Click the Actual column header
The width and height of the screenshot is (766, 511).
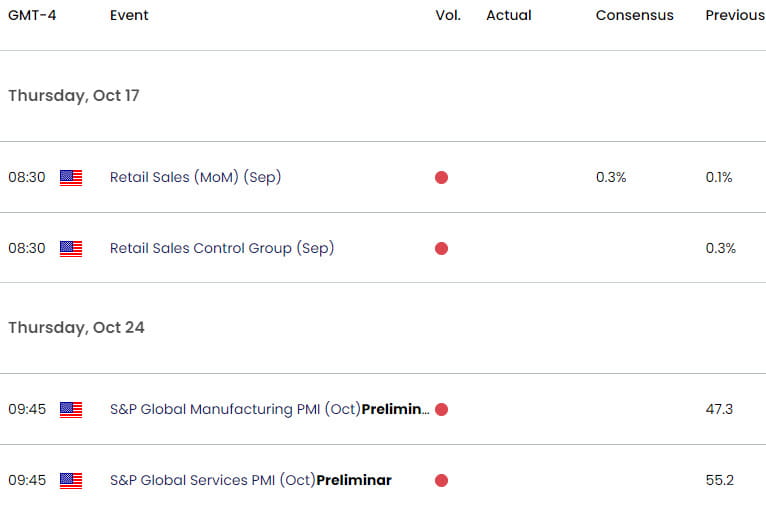509,16
